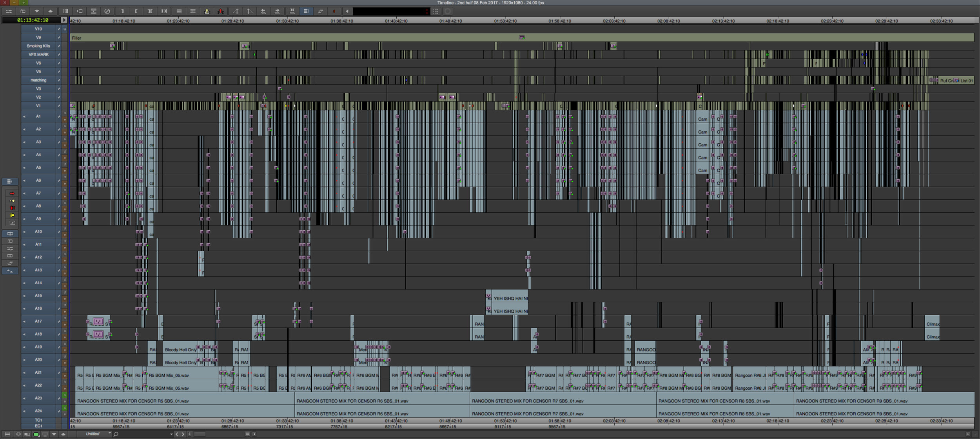Screen dimensions: 980x439
Task: Click the Add Marker red dot icon
Action: tap(334, 11)
